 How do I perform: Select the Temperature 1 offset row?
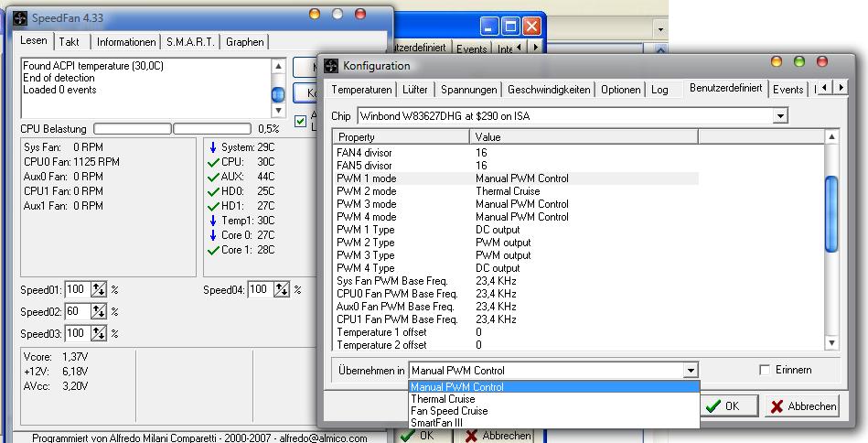click(516, 332)
